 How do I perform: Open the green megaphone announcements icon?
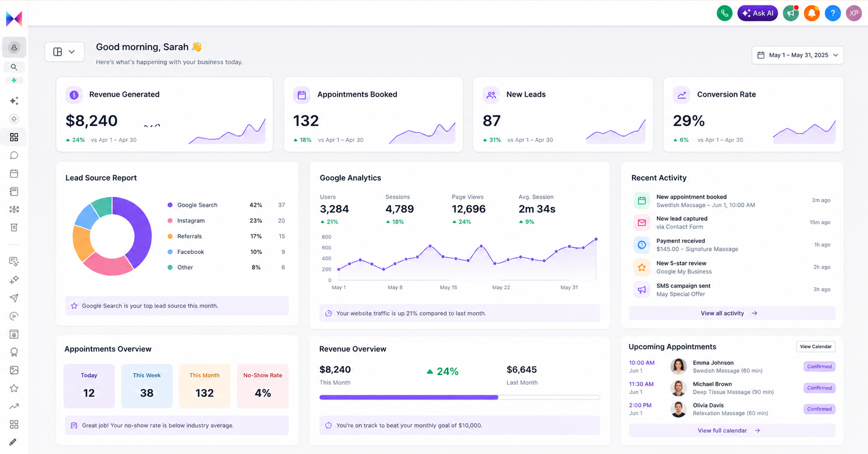791,13
